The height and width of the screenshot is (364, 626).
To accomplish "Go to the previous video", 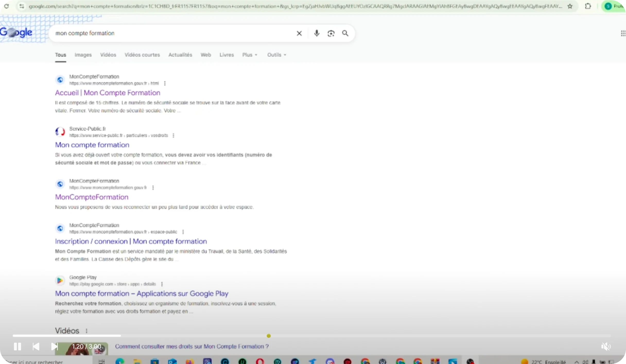I will (x=36, y=347).
